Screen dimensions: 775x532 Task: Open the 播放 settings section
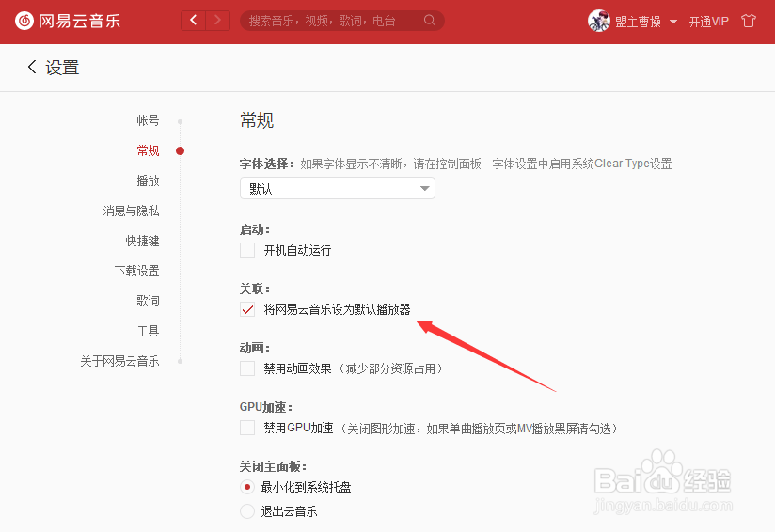148,180
